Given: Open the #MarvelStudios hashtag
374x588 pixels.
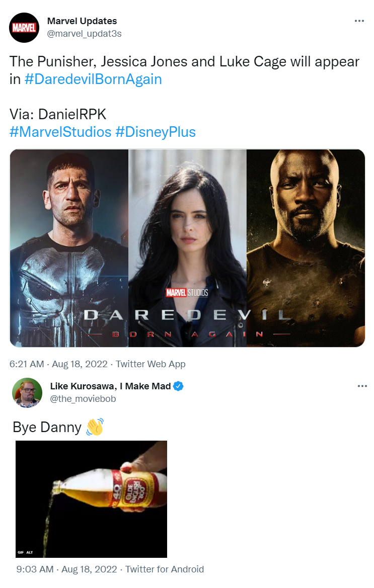Looking at the screenshot, I should click(x=60, y=132).
